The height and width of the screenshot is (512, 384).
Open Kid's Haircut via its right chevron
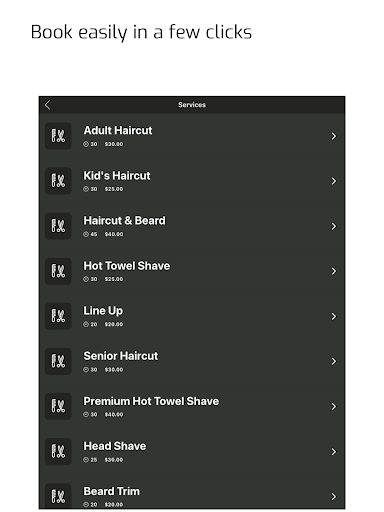click(x=334, y=181)
